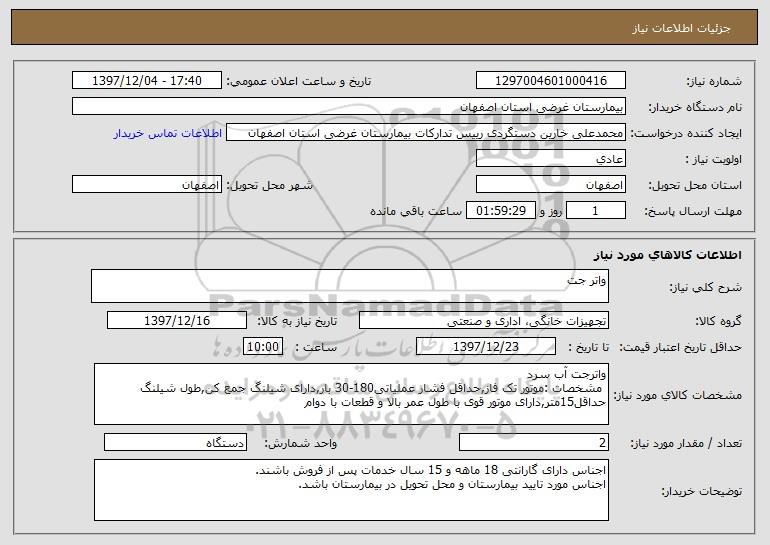Click the remaining days field showing 1
770x545 pixels.
coord(596,211)
